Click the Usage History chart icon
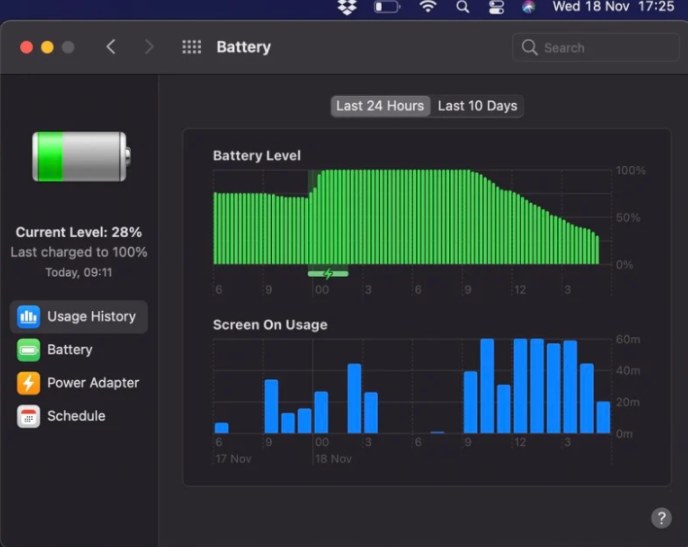This screenshot has width=688, height=547. click(29, 317)
